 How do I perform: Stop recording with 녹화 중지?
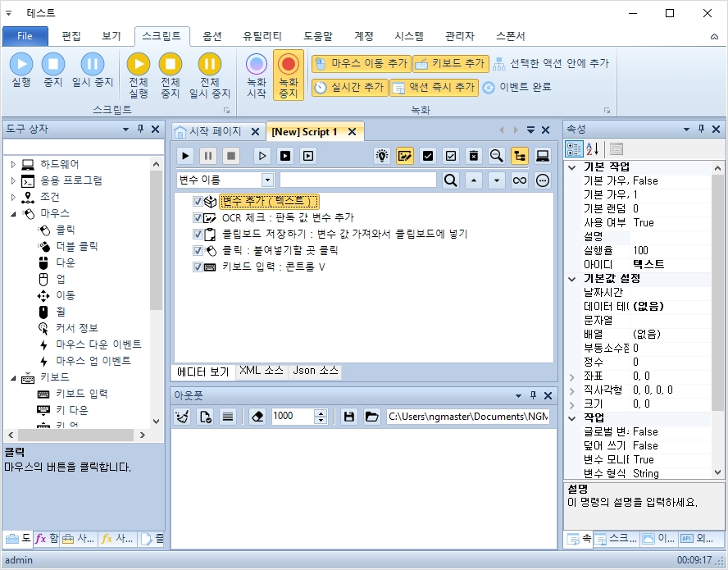[x=289, y=75]
